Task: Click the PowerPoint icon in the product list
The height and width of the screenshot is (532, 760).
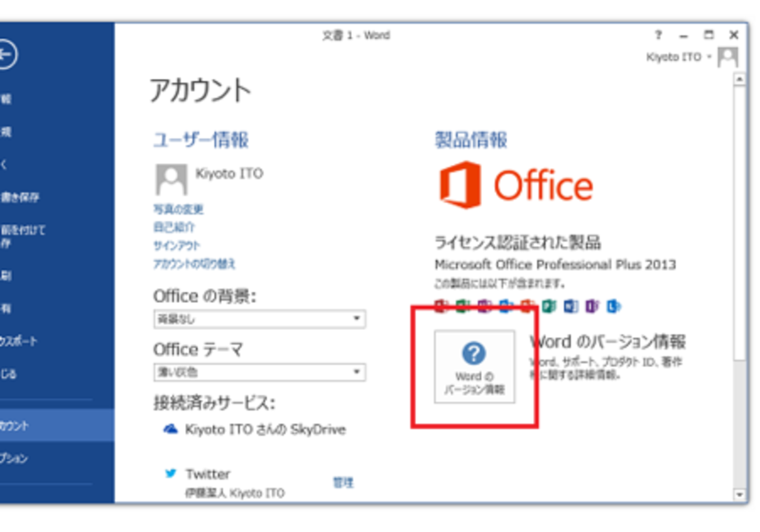Action: click(527, 306)
